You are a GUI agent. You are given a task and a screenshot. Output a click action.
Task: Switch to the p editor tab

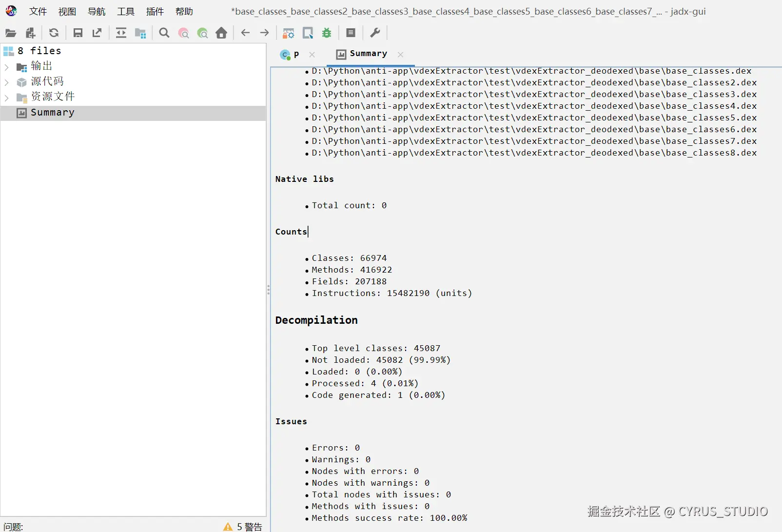[x=291, y=54]
